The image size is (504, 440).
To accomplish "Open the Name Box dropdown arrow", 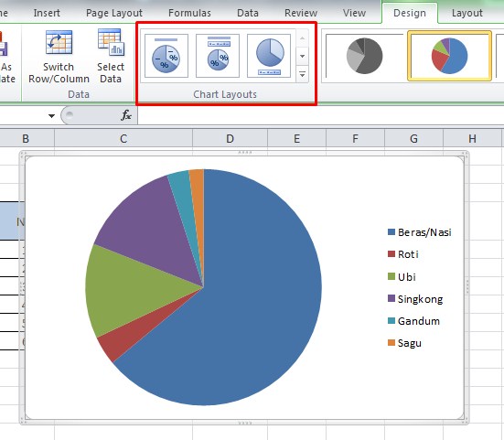I will pos(51,115).
